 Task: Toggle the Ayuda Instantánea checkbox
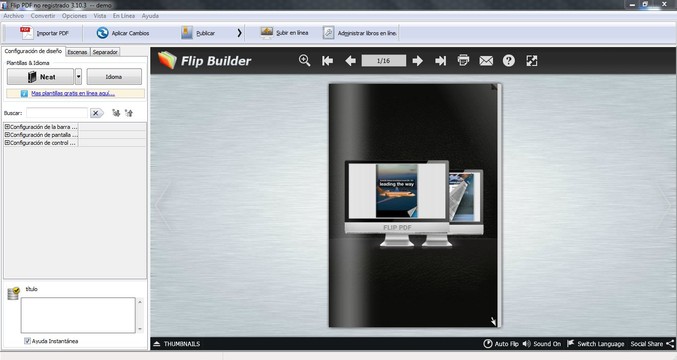[x=27, y=341]
